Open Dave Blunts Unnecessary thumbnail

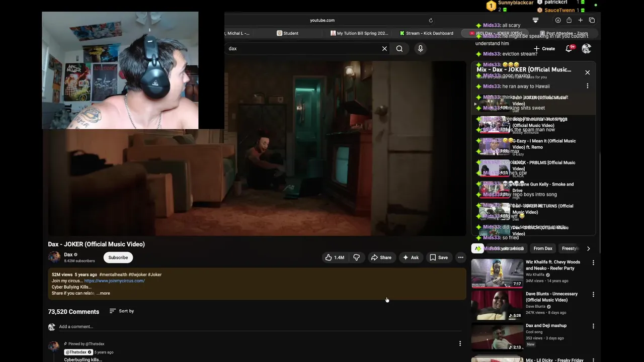(x=497, y=305)
